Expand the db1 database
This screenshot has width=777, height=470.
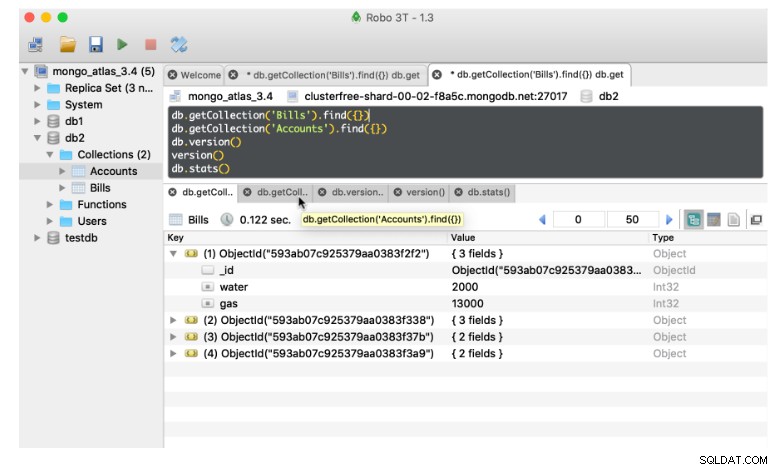pyautogui.click(x=37, y=121)
